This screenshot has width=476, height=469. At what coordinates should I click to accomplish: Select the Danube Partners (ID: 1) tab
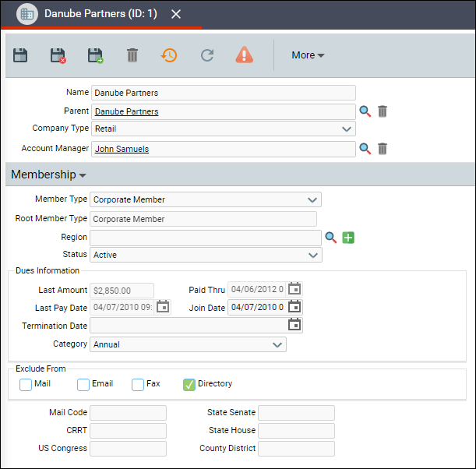tap(100, 14)
